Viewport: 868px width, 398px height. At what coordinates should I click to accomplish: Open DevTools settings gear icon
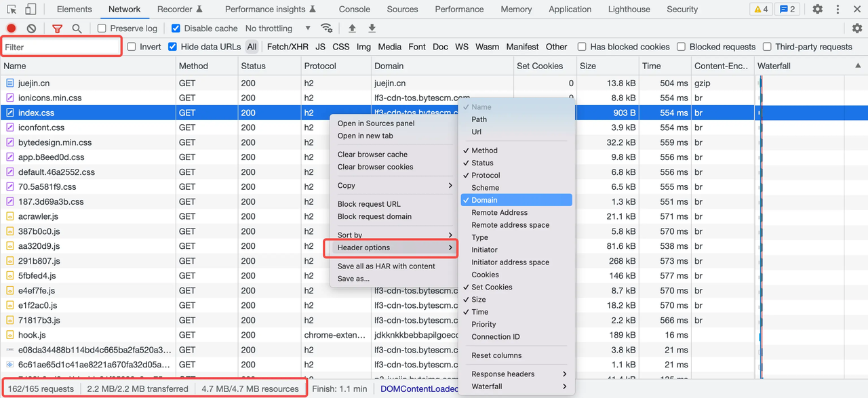tap(817, 9)
